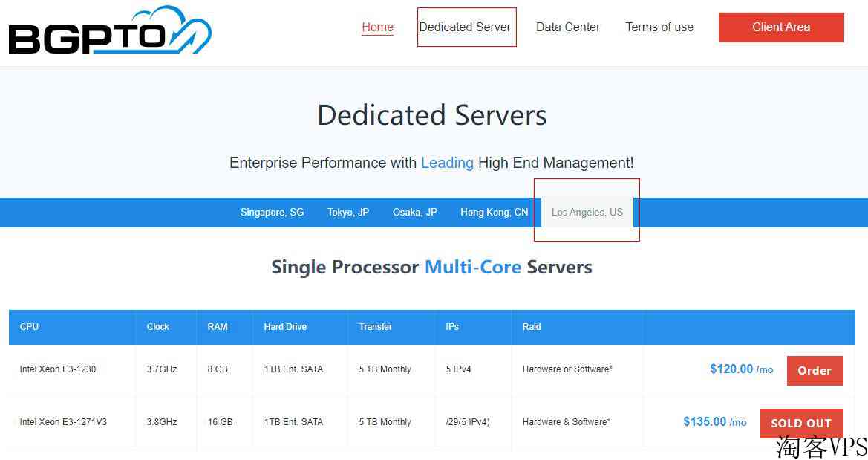Click the 'Hardware & Software*' raid cell
This screenshot has height=460, width=868.
pyautogui.click(x=567, y=422)
